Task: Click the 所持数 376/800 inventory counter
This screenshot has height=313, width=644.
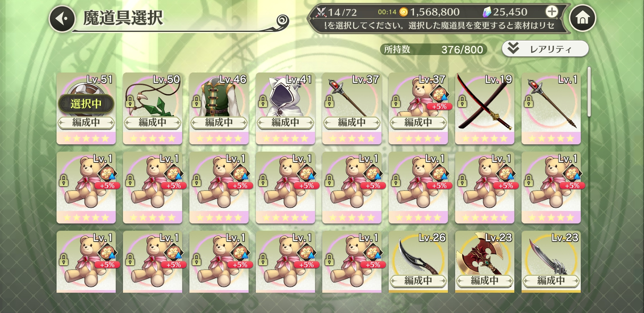Action: (x=433, y=50)
